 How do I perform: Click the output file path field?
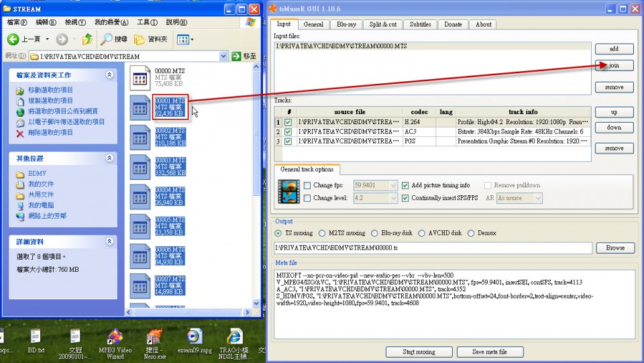pos(433,248)
